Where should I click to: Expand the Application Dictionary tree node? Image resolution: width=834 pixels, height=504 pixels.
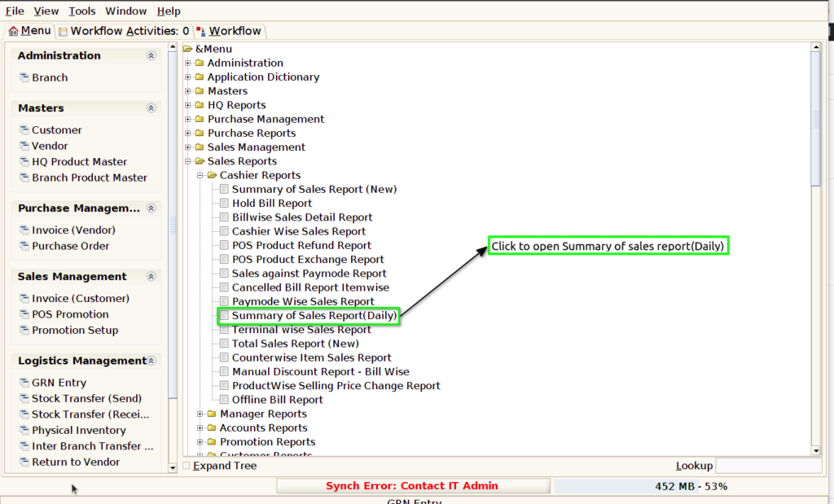(x=188, y=77)
